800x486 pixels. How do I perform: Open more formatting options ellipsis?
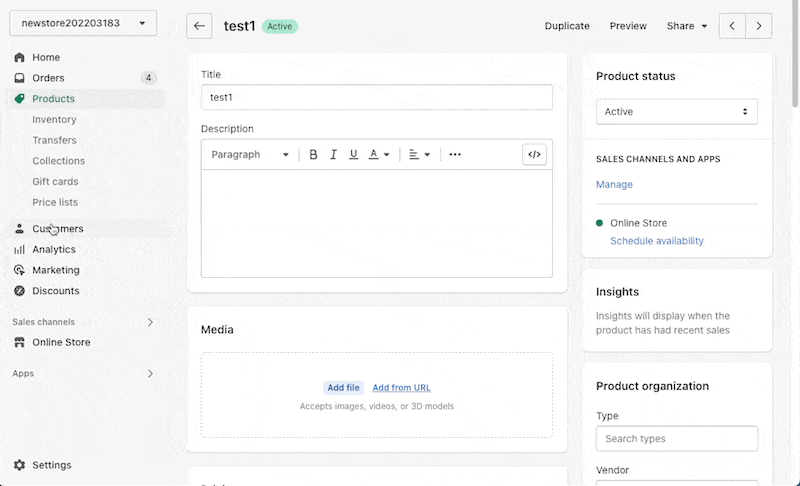[x=455, y=155]
